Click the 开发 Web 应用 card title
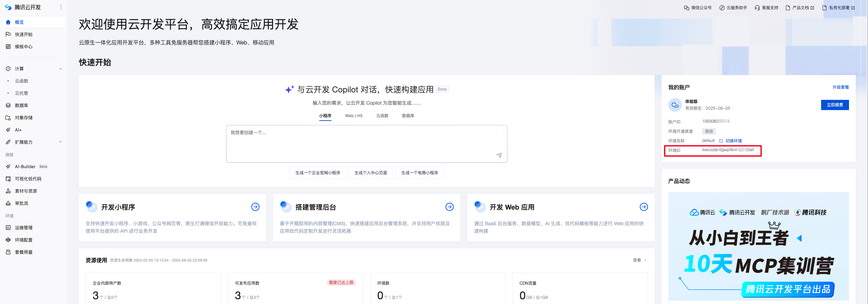 click(x=512, y=207)
